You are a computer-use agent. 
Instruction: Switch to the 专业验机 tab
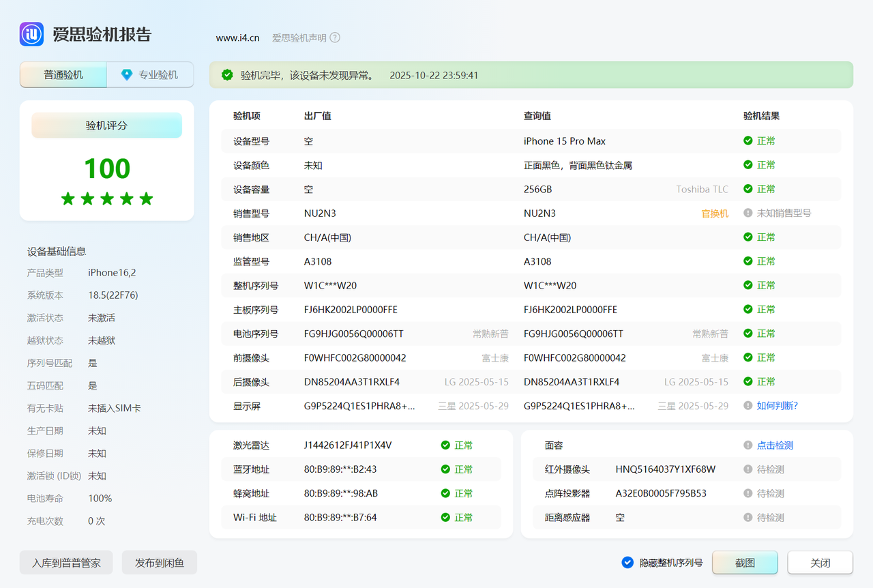click(151, 75)
